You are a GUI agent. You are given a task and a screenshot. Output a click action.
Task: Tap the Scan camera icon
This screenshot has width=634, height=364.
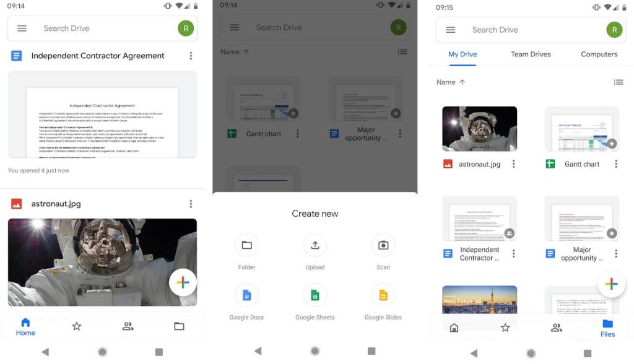click(383, 245)
